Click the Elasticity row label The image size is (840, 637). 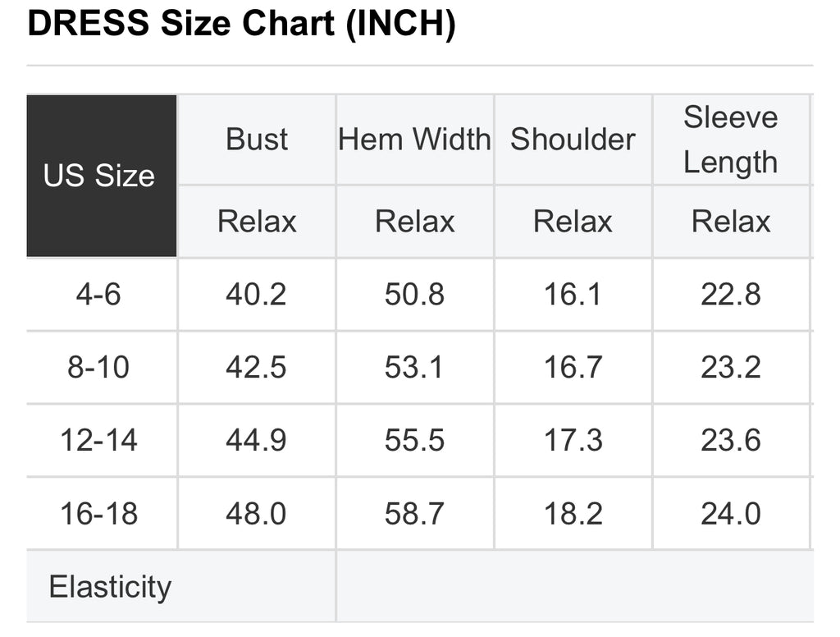111,587
